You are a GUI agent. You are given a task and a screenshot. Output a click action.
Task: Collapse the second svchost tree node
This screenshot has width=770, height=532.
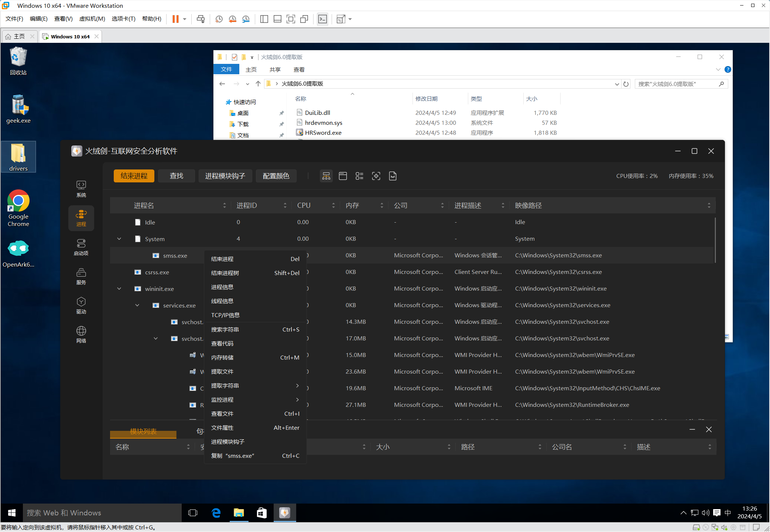coord(156,339)
